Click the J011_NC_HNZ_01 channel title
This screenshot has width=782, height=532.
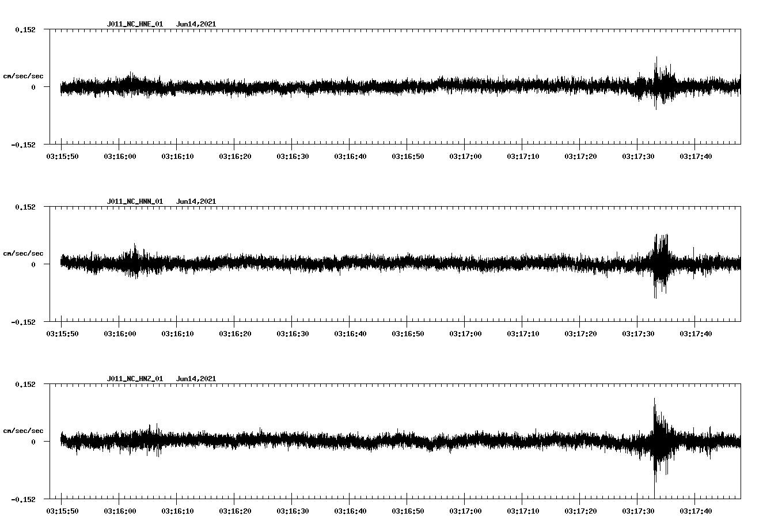click(x=135, y=379)
